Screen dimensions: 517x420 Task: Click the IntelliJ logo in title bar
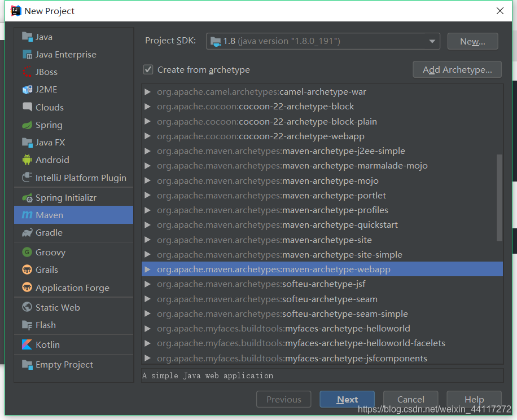click(16, 11)
